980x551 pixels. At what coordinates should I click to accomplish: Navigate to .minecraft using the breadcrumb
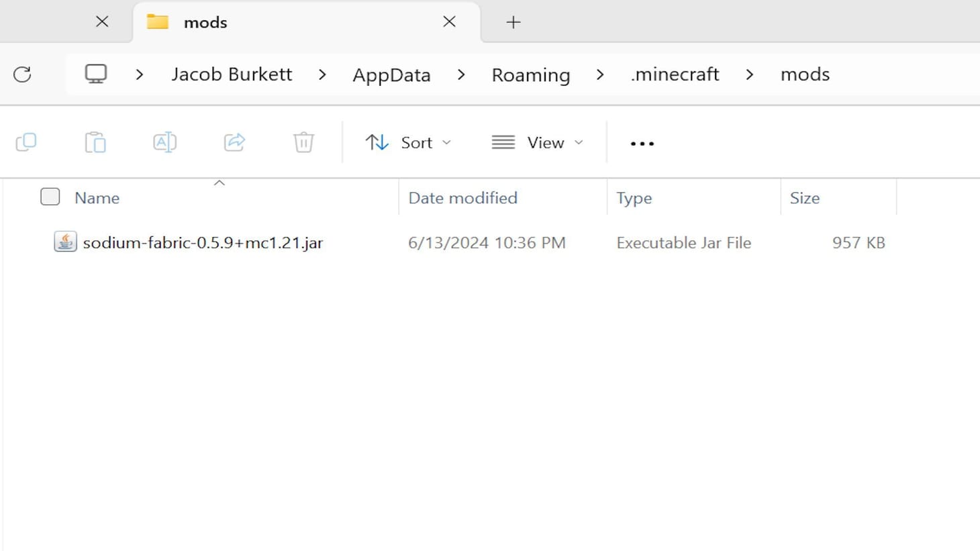tap(674, 74)
